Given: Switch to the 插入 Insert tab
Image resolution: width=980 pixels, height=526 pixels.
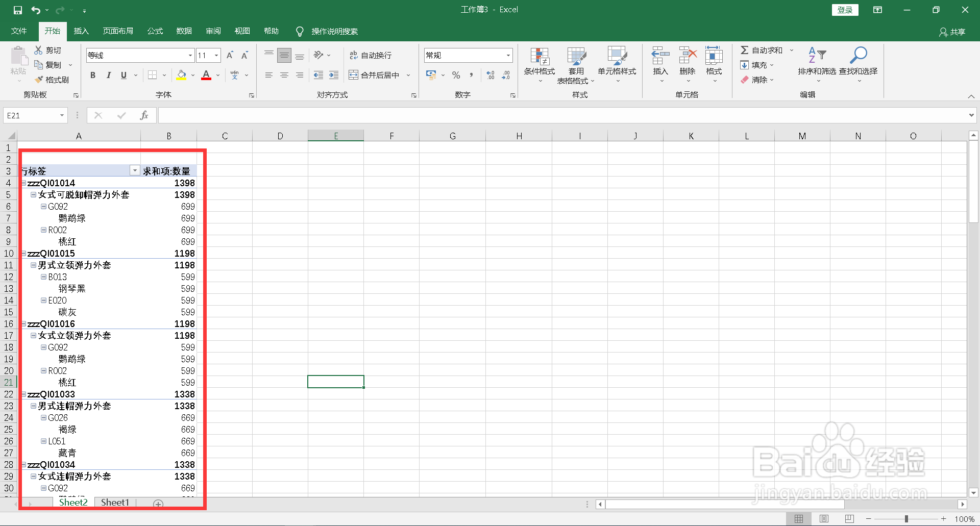Looking at the screenshot, I should click(x=81, y=31).
